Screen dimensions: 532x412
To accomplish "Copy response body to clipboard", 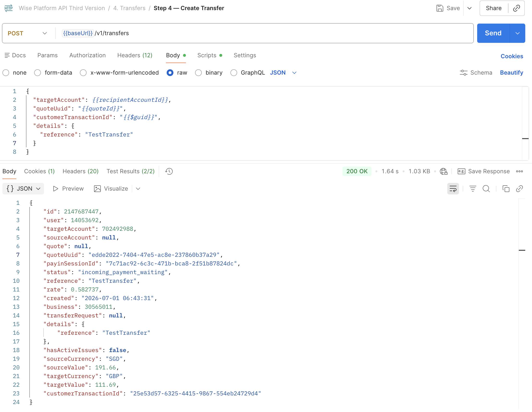I will click(506, 189).
